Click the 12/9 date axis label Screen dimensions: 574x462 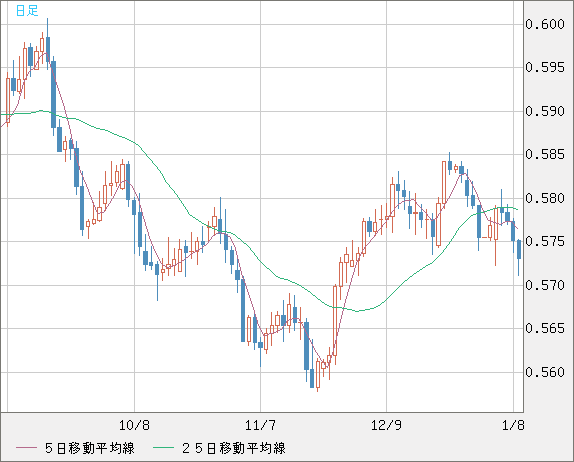tap(386, 425)
